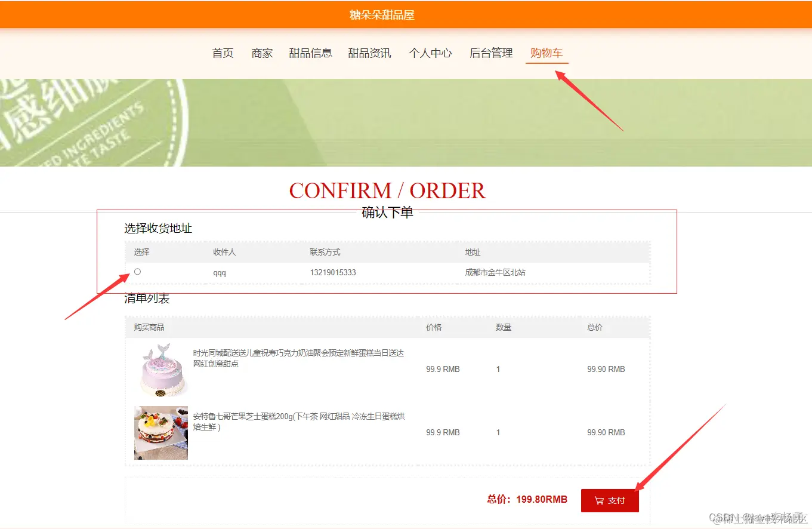Click the address 成都市金牛区北站
This screenshot has width=812, height=529.
point(495,272)
